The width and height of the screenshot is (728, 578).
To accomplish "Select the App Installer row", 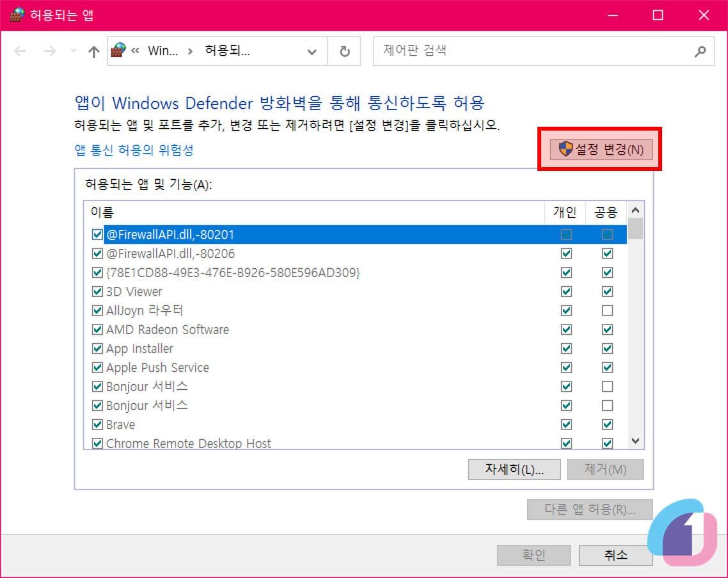I will coord(356,348).
